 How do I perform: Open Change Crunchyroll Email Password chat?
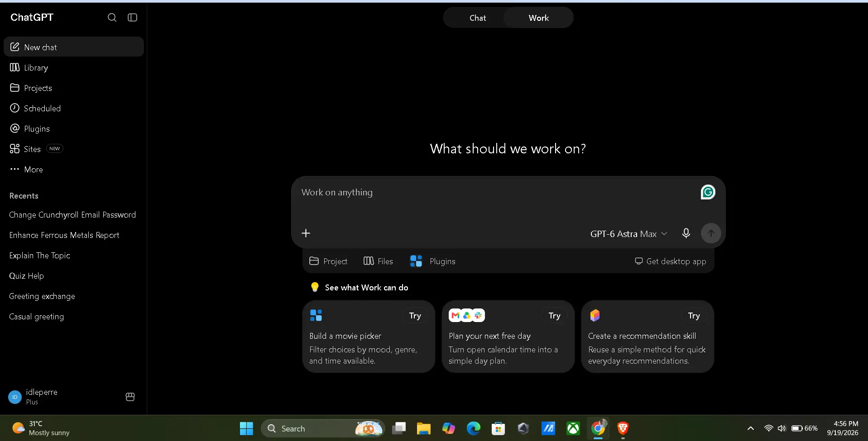tap(72, 215)
